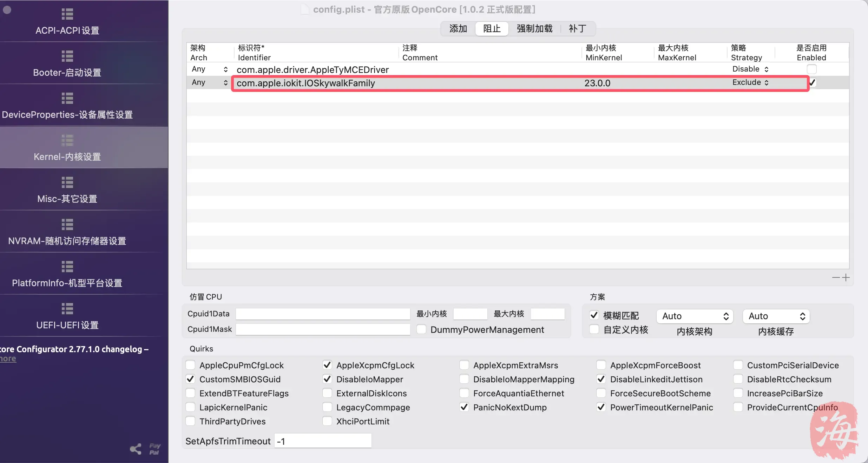
Task: Click DeviceProperties sidebar list icon
Action: (x=67, y=98)
